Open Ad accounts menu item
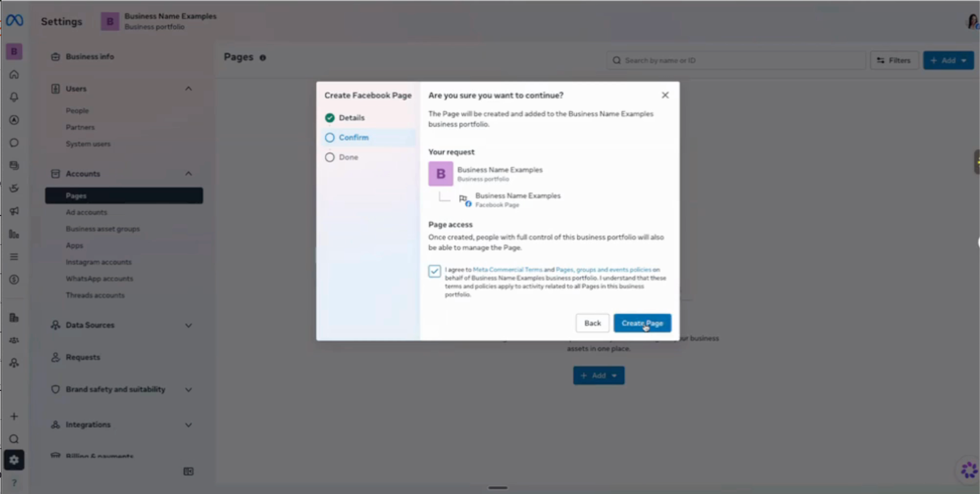The width and height of the screenshot is (980, 494). pos(86,212)
